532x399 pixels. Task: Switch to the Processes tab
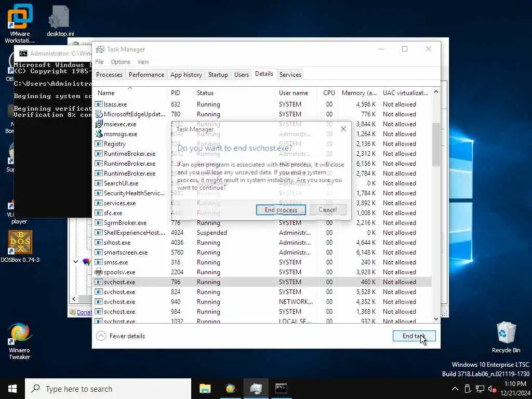(x=109, y=75)
